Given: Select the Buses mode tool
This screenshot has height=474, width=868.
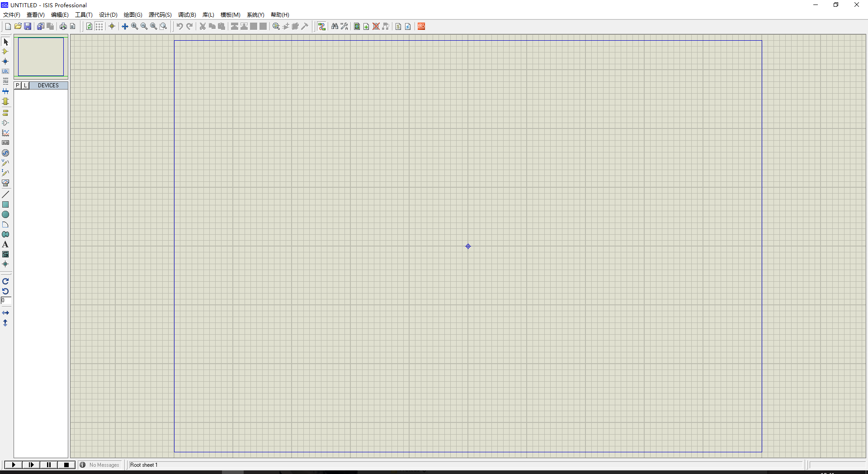Looking at the screenshot, I should [x=5, y=91].
